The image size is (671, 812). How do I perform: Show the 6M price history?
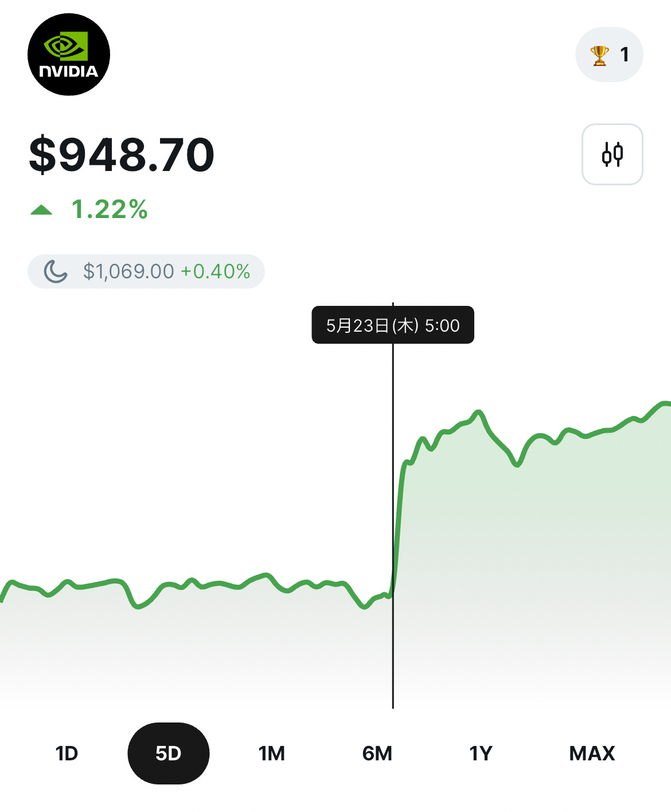click(x=377, y=753)
